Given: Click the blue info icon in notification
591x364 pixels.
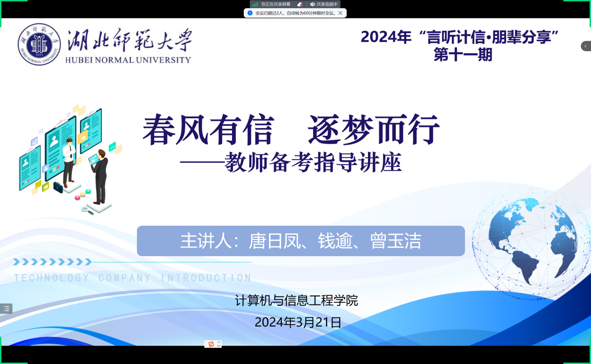Looking at the screenshot, I should [x=250, y=13].
